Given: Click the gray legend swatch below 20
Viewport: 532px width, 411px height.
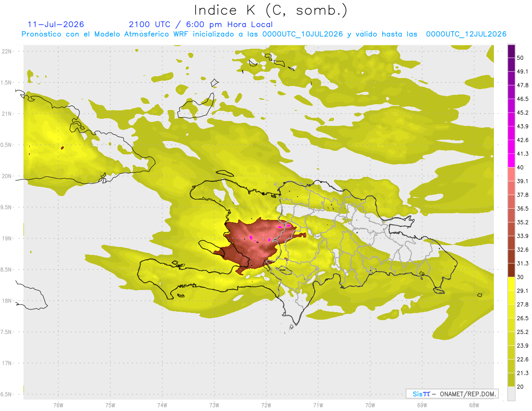Looking at the screenshot, I should tap(511, 393).
